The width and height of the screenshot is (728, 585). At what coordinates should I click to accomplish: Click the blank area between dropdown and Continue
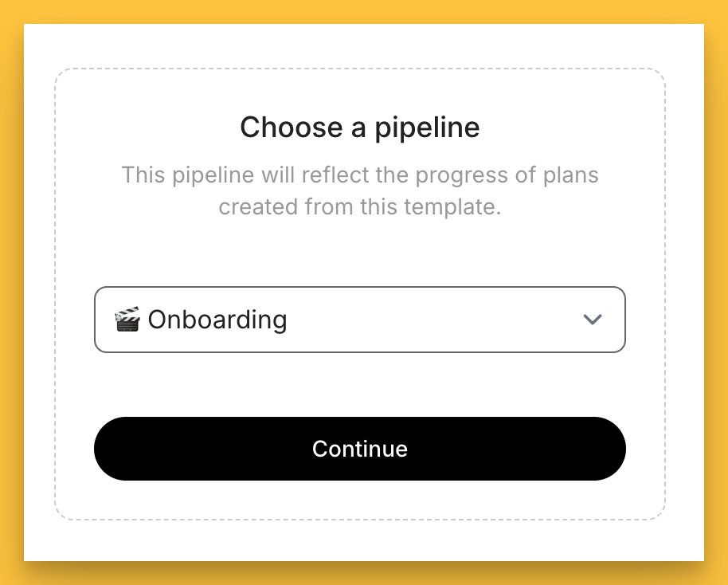[360, 384]
